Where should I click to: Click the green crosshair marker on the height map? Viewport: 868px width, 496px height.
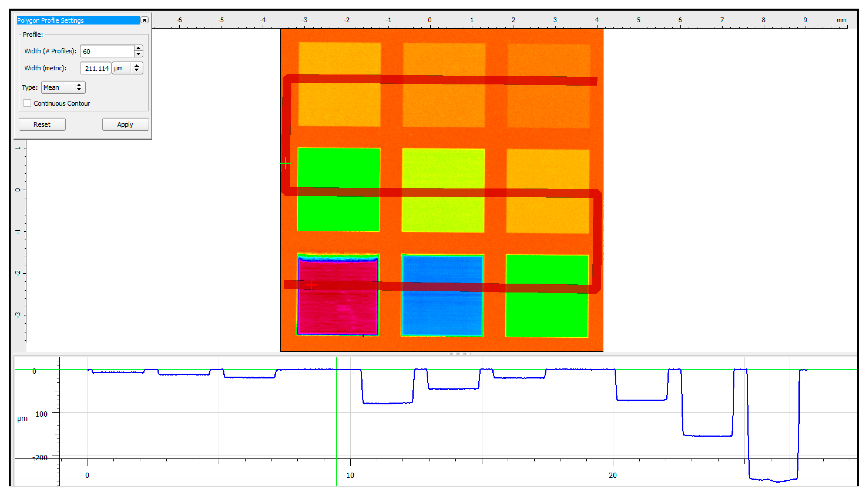tap(285, 163)
